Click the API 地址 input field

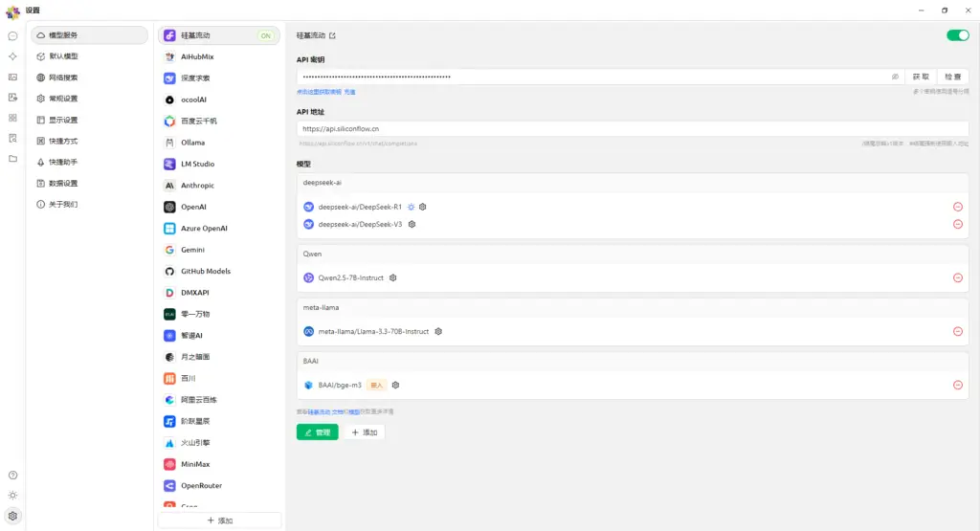click(632, 128)
